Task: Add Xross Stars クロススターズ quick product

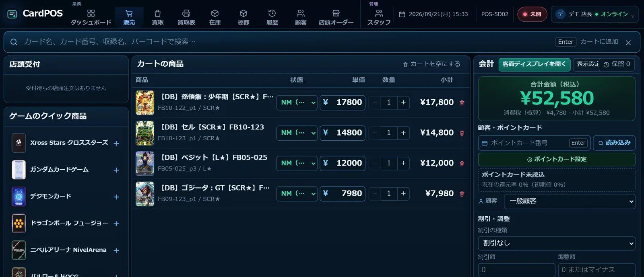Action: pyautogui.click(x=116, y=143)
